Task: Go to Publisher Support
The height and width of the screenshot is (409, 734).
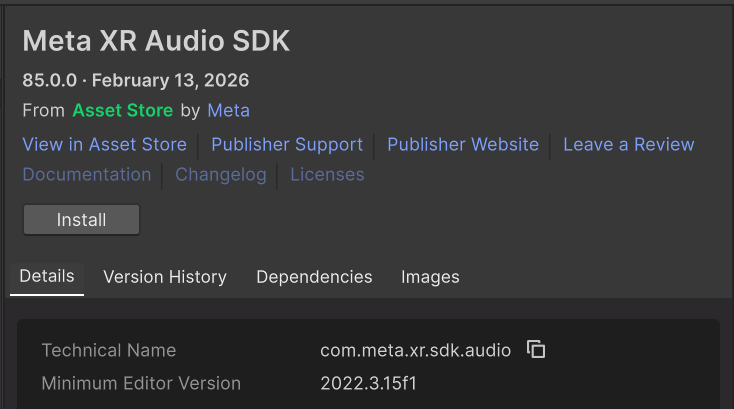Action: tap(287, 144)
